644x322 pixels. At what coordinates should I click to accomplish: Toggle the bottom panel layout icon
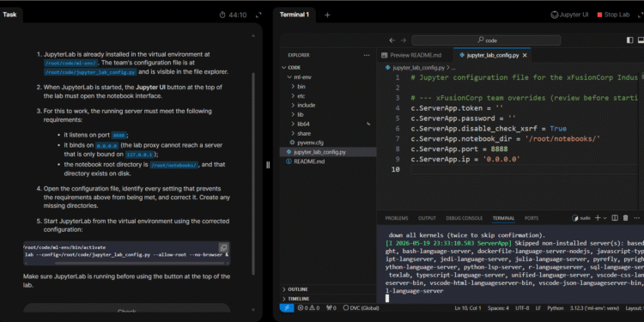pos(641,40)
